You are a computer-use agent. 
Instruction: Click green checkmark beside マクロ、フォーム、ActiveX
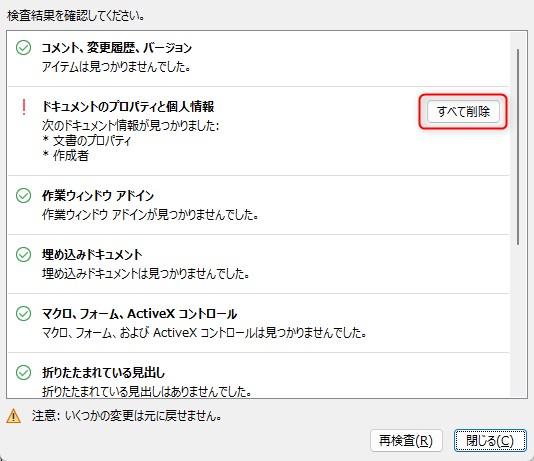click(23, 313)
